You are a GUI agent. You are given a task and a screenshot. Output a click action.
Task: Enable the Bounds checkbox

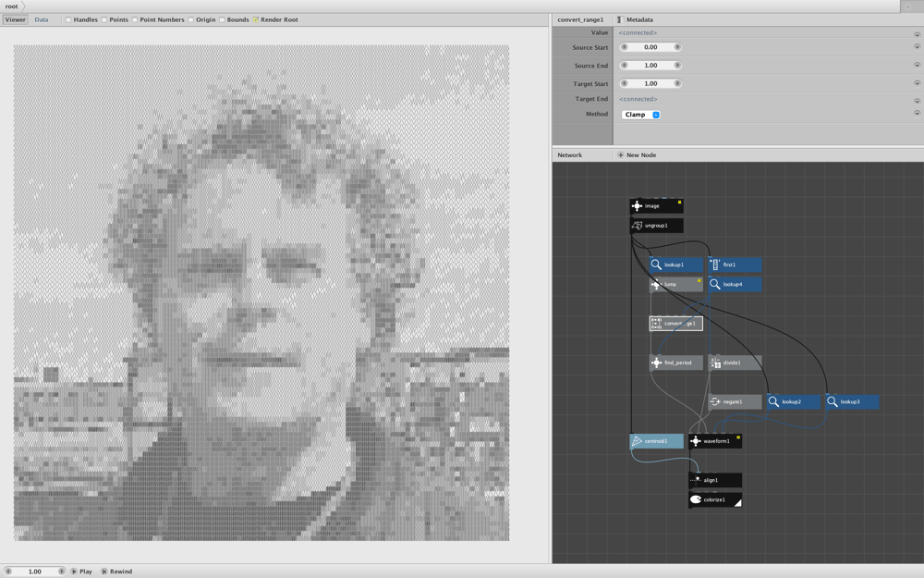(222, 19)
